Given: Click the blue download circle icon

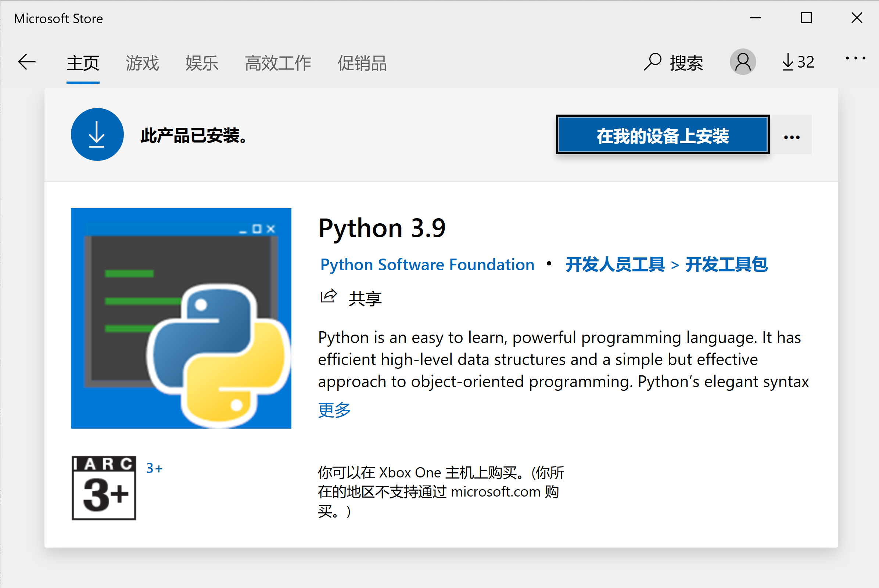Looking at the screenshot, I should pyautogui.click(x=97, y=135).
